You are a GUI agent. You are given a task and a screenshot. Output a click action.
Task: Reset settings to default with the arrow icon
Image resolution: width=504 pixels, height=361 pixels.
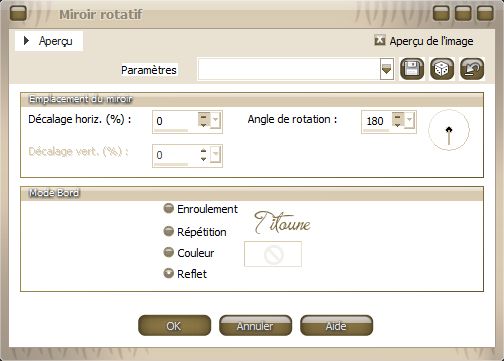pyautogui.click(x=472, y=69)
